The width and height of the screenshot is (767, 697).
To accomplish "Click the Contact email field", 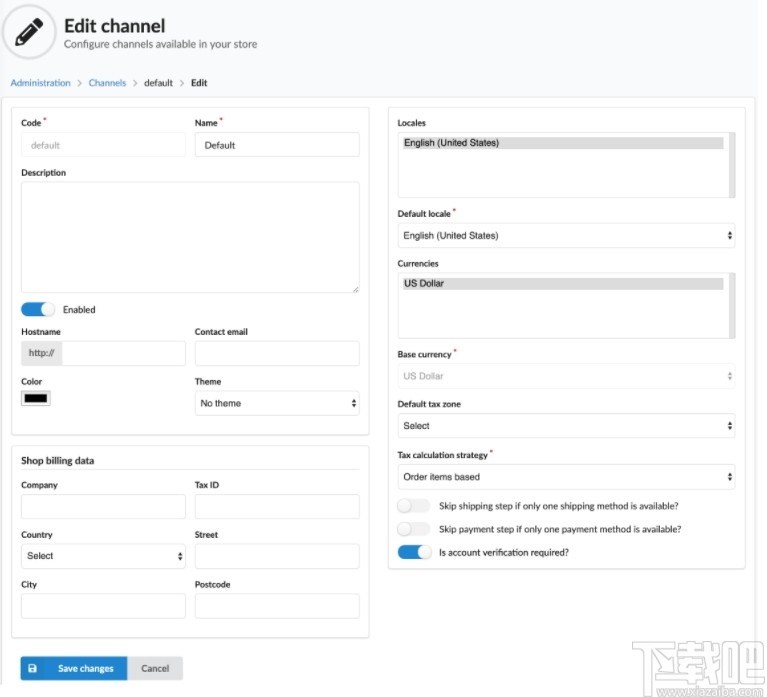I will [277, 353].
